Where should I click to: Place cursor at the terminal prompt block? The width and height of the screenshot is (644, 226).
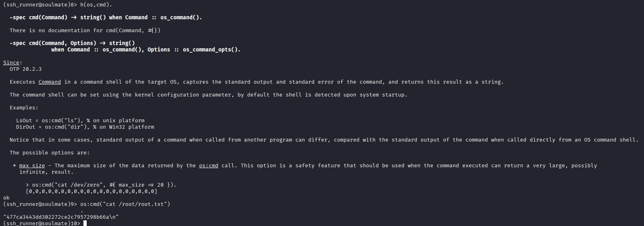85,223
